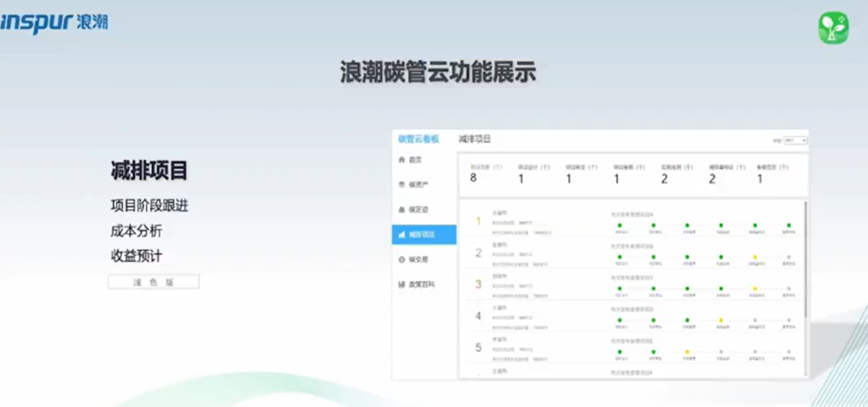Click the 浅色版 button
This screenshot has height=407, width=868.
pyautogui.click(x=154, y=282)
